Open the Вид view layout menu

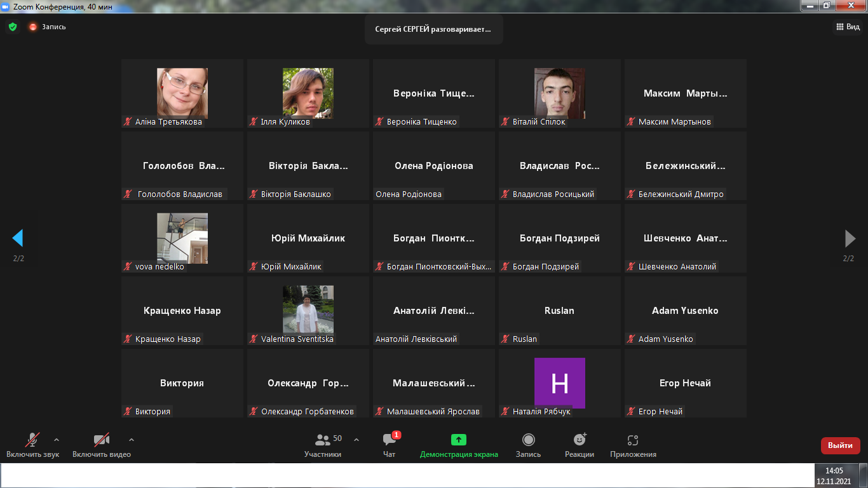tap(847, 27)
